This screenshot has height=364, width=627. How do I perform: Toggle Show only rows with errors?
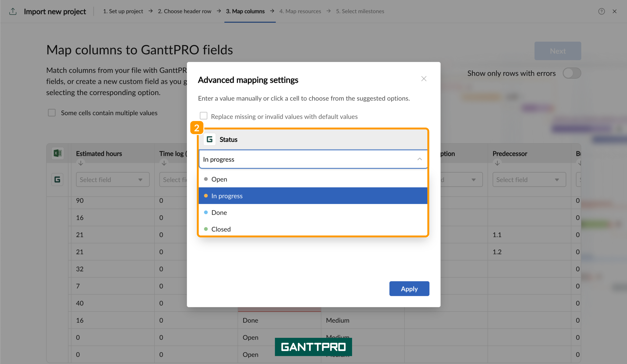[572, 73]
